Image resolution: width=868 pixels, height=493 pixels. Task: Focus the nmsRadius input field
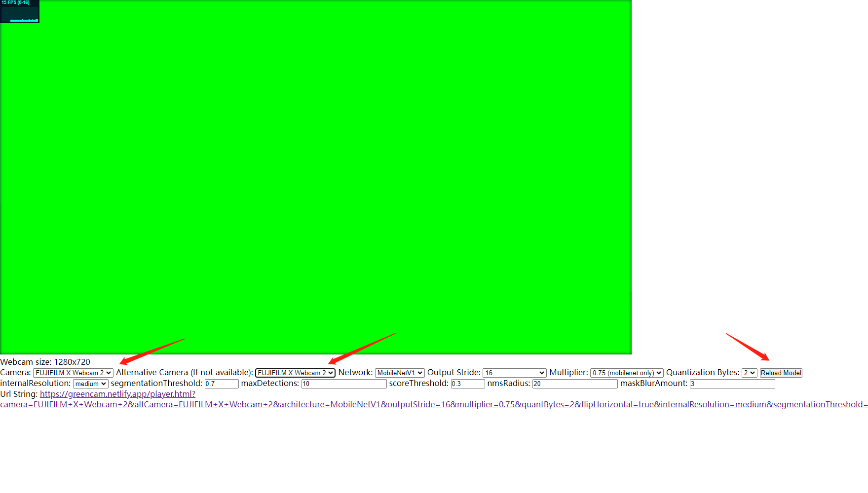[575, 384]
